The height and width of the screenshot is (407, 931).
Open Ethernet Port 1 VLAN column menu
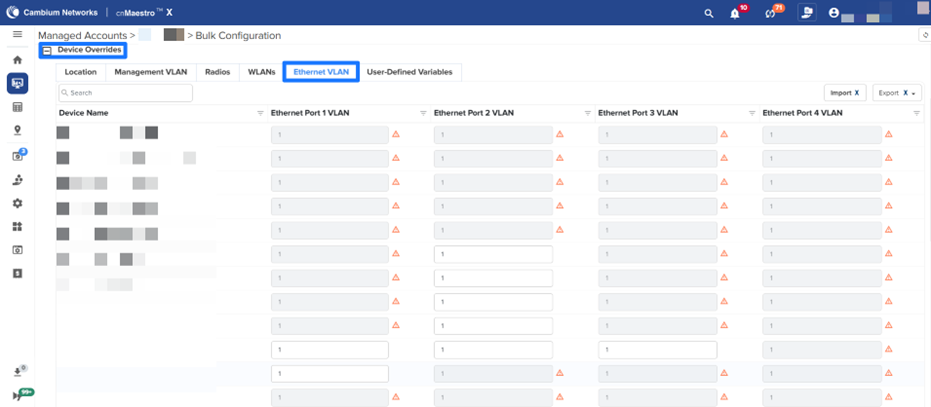coord(423,113)
